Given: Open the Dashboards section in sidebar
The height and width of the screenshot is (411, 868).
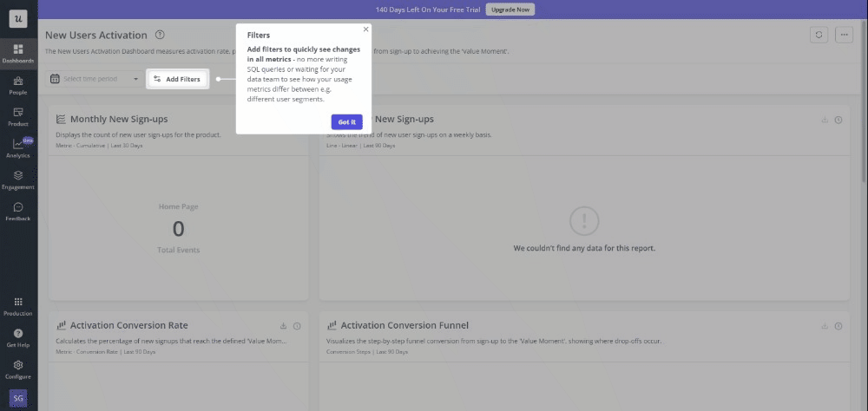Looking at the screenshot, I should [18, 52].
